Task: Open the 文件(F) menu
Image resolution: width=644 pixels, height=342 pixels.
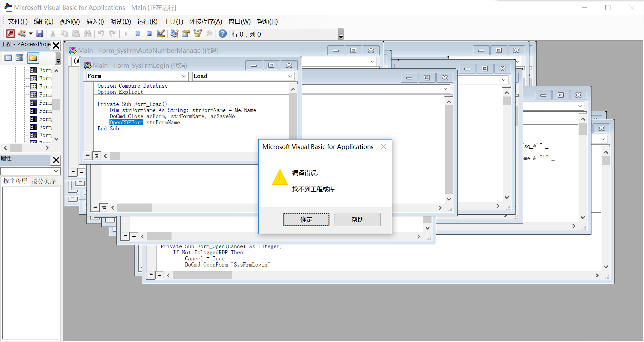Action: point(18,22)
